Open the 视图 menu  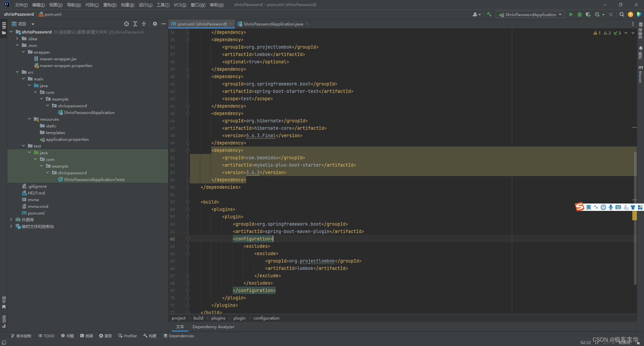pos(56,5)
